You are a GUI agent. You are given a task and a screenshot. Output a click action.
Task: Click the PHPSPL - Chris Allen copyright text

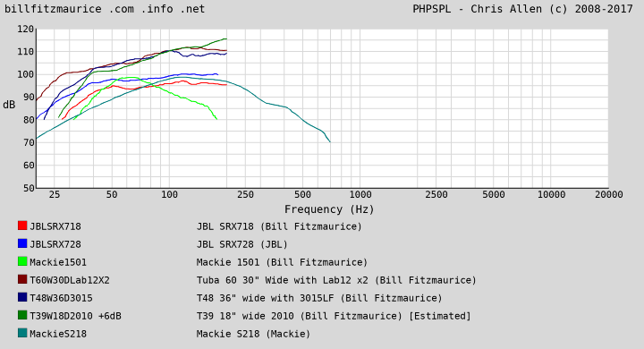(523, 9)
